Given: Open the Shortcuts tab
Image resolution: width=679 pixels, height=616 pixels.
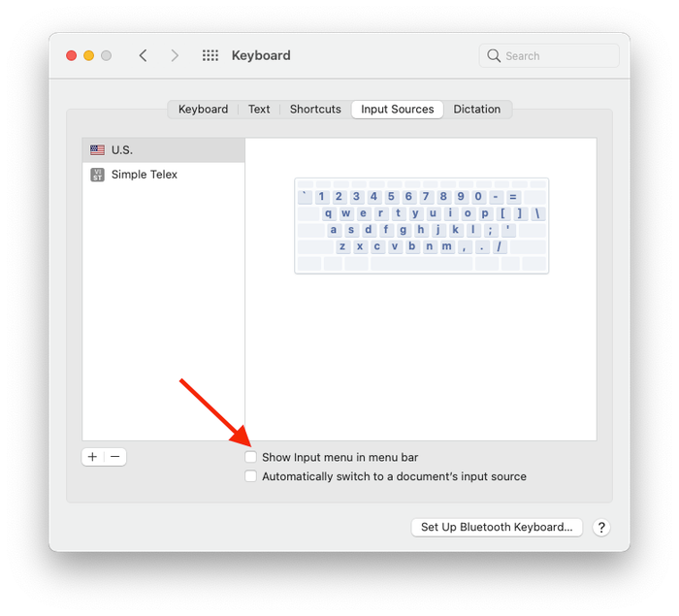Looking at the screenshot, I should click(x=315, y=110).
